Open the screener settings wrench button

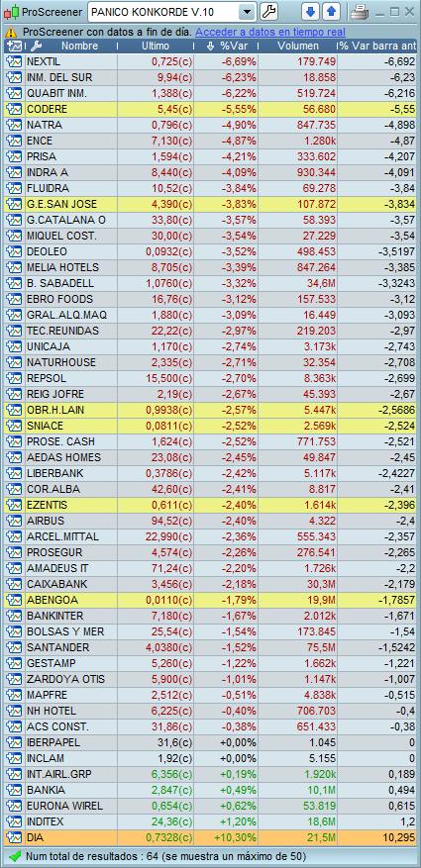tap(268, 11)
